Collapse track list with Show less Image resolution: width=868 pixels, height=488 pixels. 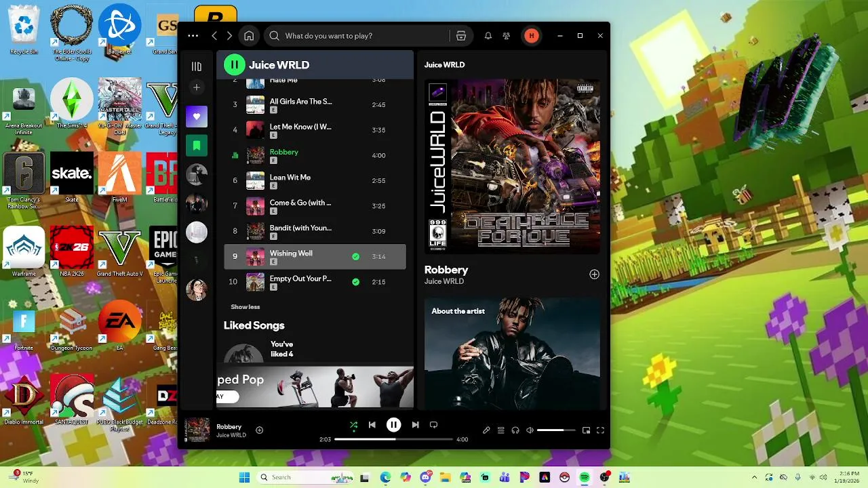pyautogui.click(x=245, y=307)
